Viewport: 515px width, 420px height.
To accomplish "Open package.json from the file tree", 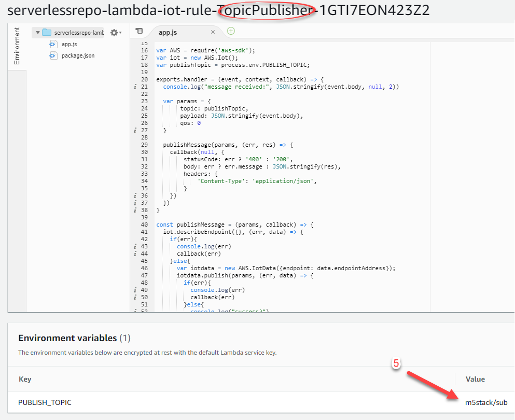I will pyautogui.click(x=78, y=55).
